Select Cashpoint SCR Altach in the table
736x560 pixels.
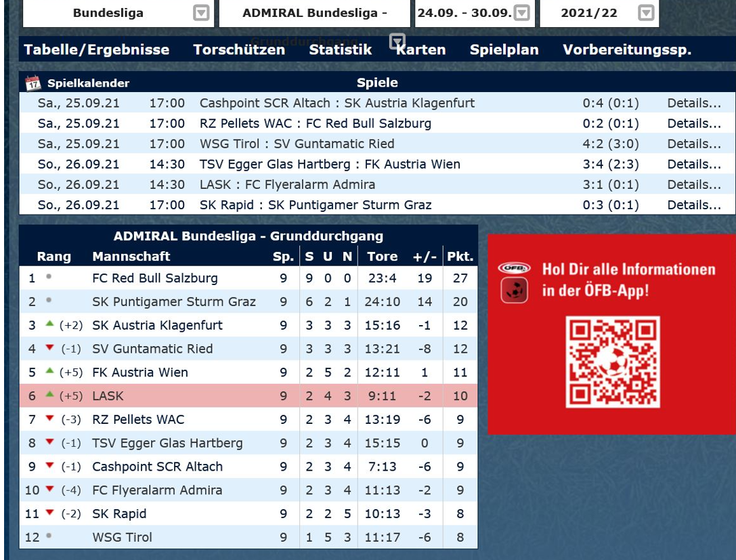[157, 467]
